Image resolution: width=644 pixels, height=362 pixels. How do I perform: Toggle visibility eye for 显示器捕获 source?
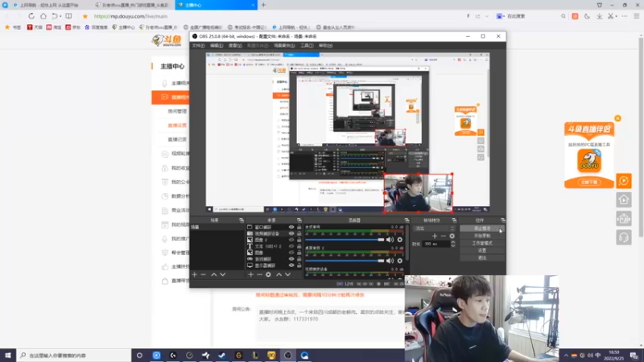point(291,265)
